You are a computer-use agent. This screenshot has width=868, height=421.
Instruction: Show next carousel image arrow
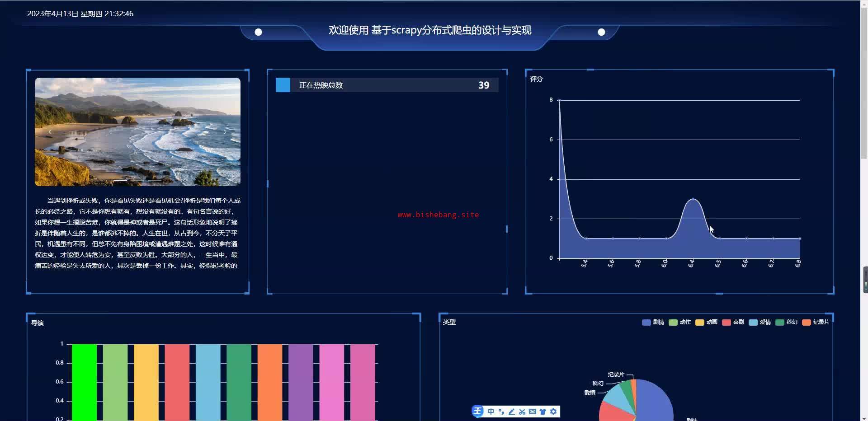225,131
